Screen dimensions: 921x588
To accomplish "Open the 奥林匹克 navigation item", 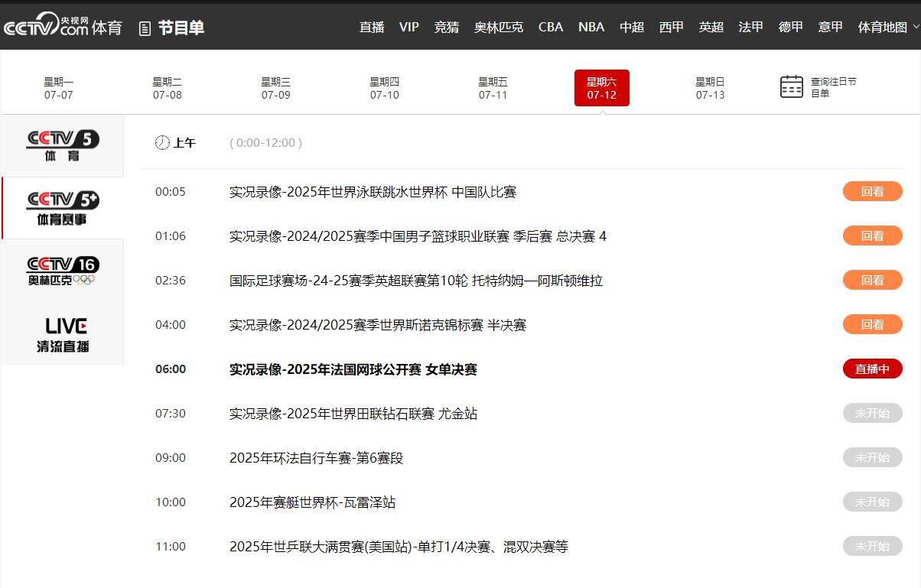I will coord(498,27).
